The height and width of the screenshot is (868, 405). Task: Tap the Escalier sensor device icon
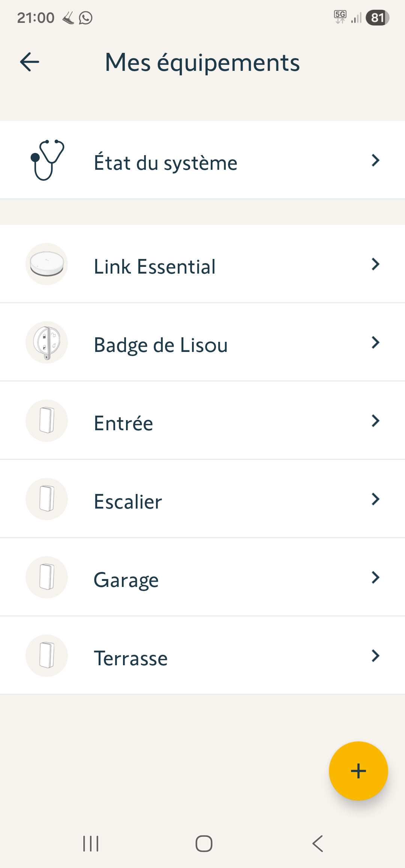point(47,499)
